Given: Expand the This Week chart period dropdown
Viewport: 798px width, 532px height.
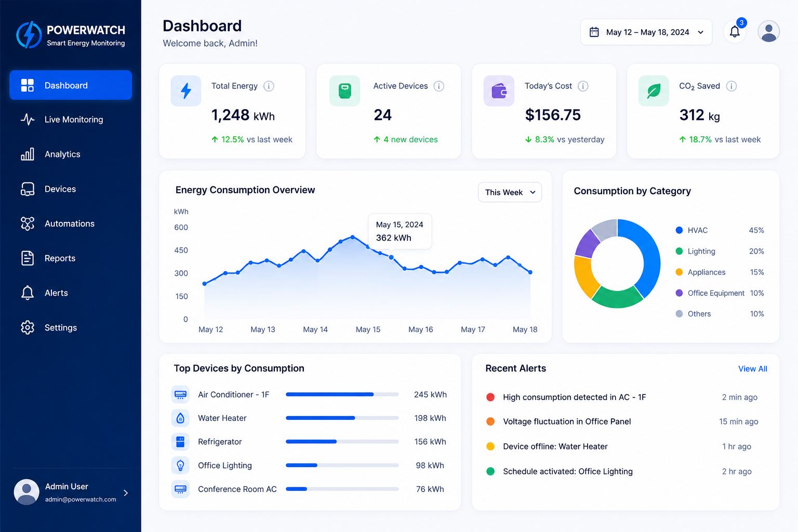Looking at the screenshot, I should (510, 192).
